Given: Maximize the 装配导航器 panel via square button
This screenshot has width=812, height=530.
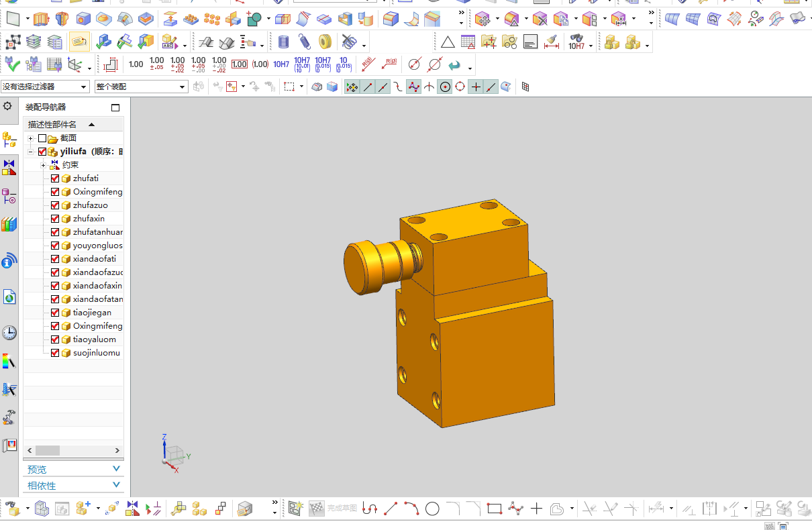Looking at the screenshot, I should (x=115, y=107).
